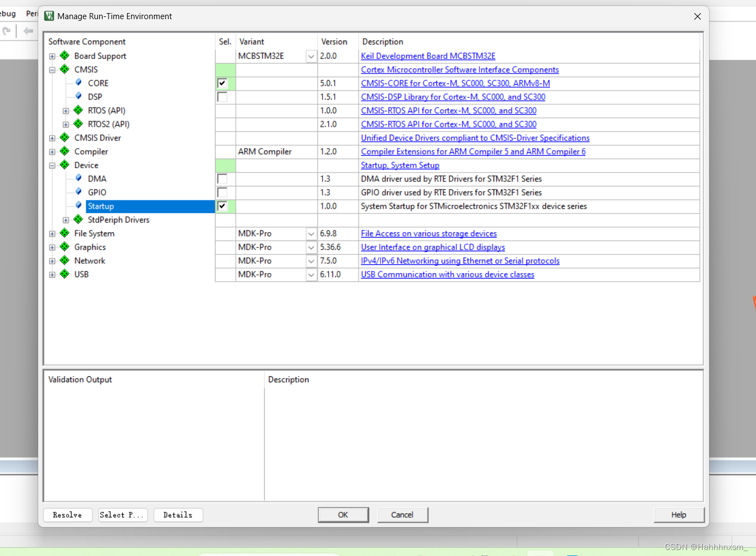Screen dimensions: 756x556
Task: Open IPv4/IPv6 Networking description link
Action: 460,261
